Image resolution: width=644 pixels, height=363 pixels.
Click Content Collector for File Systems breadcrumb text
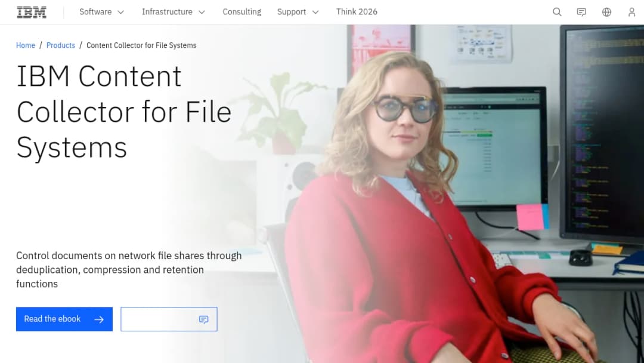pos(141,45)
